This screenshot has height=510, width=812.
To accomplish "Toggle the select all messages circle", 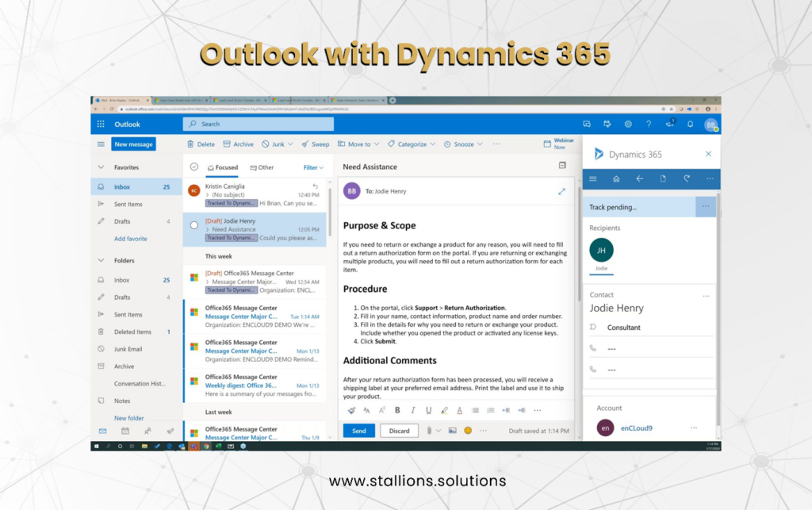I will point(194,167).
